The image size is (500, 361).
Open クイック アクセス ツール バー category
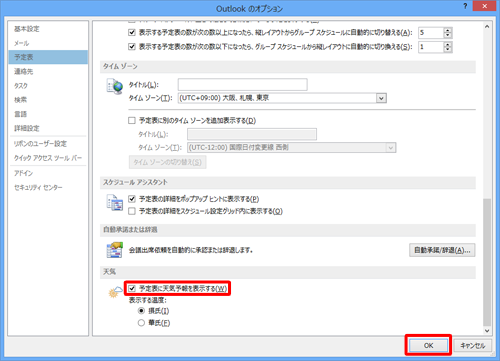[x=48, y=158]
